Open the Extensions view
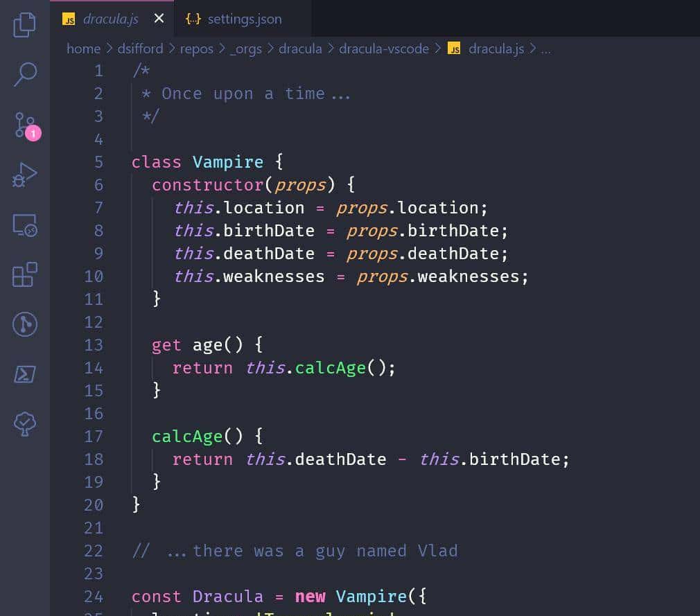The height and width of the screenshot is (616, 700). click(24, 275)
